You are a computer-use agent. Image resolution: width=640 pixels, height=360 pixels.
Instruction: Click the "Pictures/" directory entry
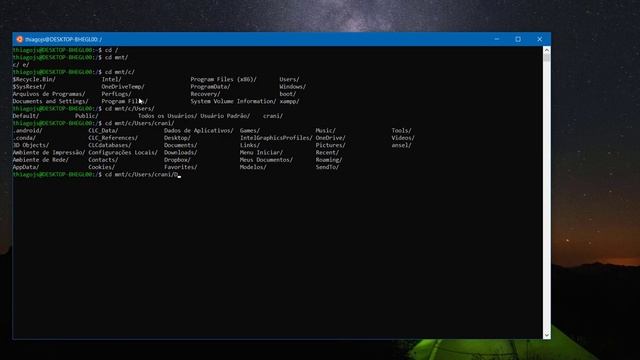(x=331, y=145)
